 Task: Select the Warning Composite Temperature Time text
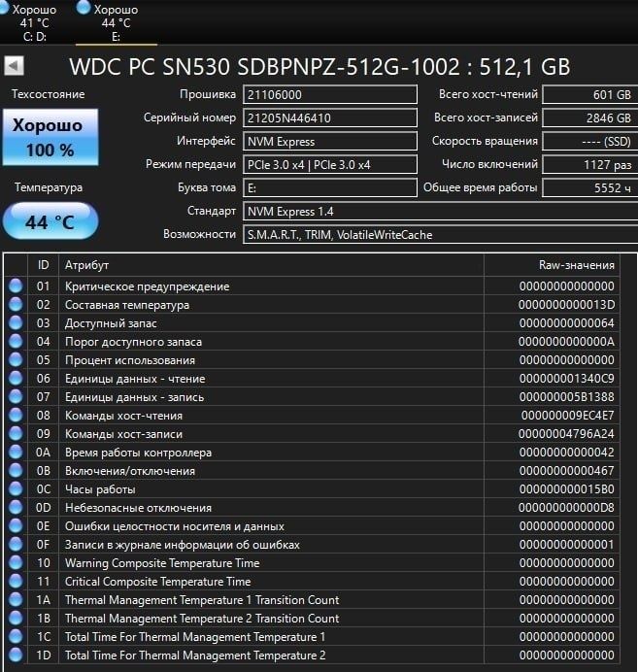coord(162,562)
